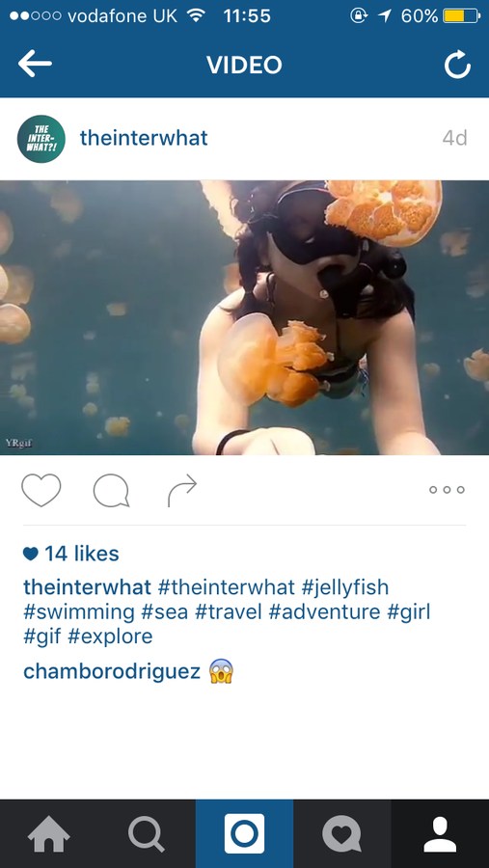View the 14 likes list
This screenshot has height=868, width=489.
(x=70, y=554)
